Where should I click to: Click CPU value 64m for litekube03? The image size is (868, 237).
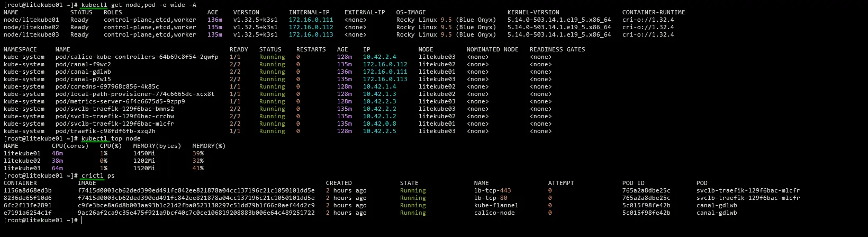coord(57,168)
